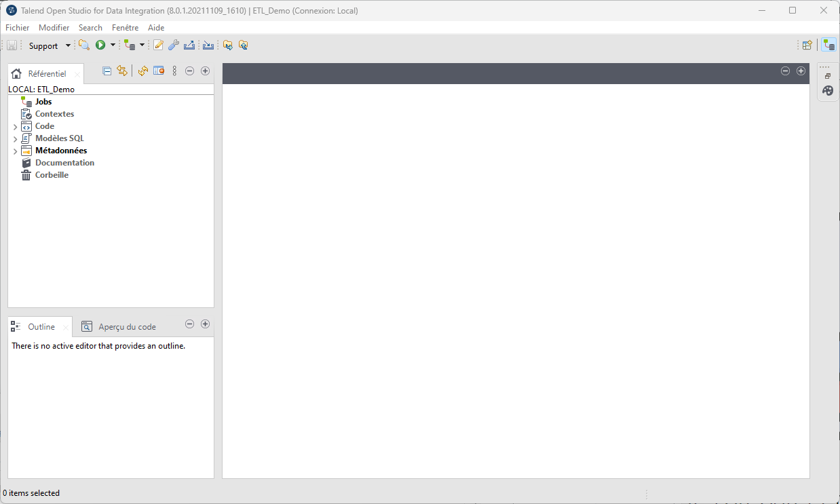Refresh the Référentiel tree
This screenshot has height=504, width=840.
[142, 71]
